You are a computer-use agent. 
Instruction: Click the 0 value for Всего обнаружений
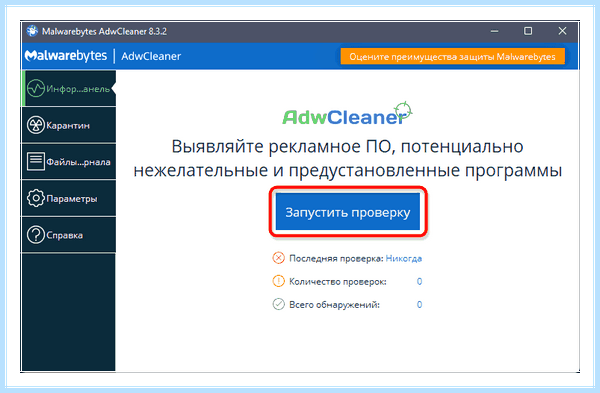419,305
